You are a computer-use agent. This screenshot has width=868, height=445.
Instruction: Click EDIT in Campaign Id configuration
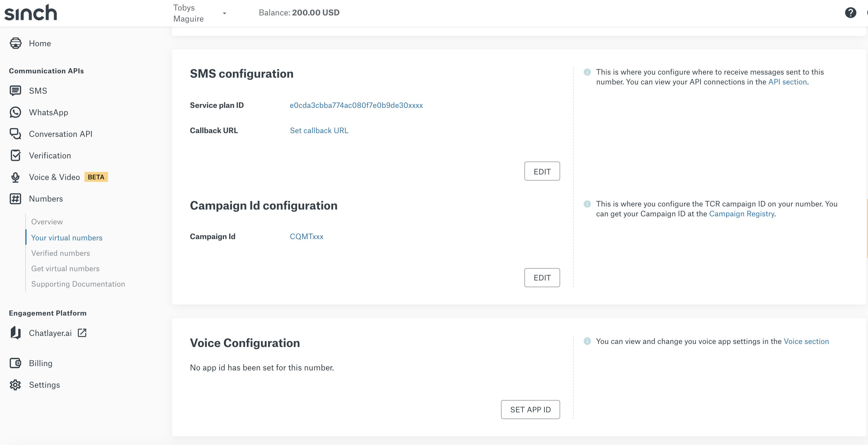542,278
